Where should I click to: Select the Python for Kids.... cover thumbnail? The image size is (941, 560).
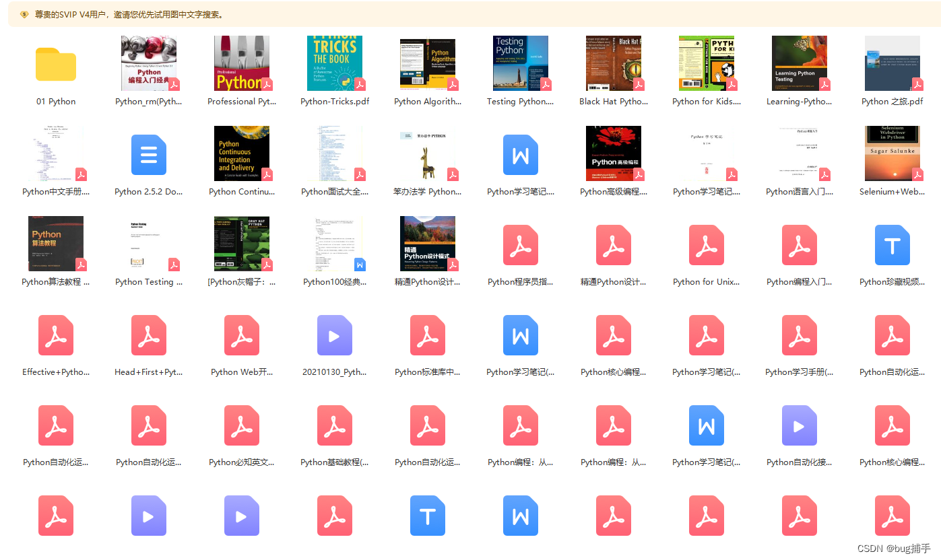click(x=707, y=63)
